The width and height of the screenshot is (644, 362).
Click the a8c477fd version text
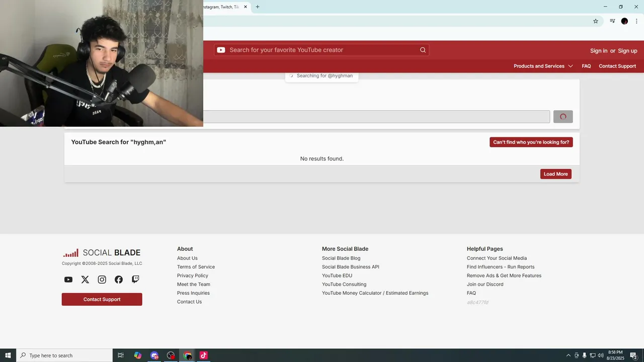477,303
